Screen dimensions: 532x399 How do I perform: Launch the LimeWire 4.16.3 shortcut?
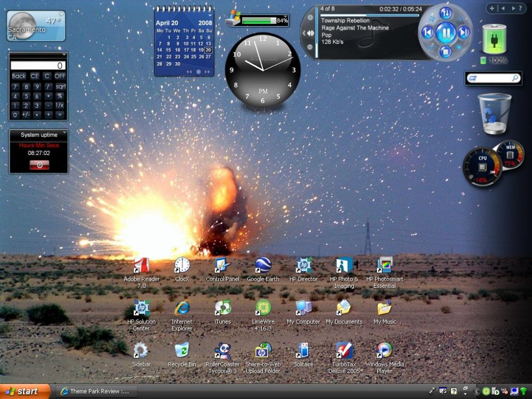click(263, 308)
